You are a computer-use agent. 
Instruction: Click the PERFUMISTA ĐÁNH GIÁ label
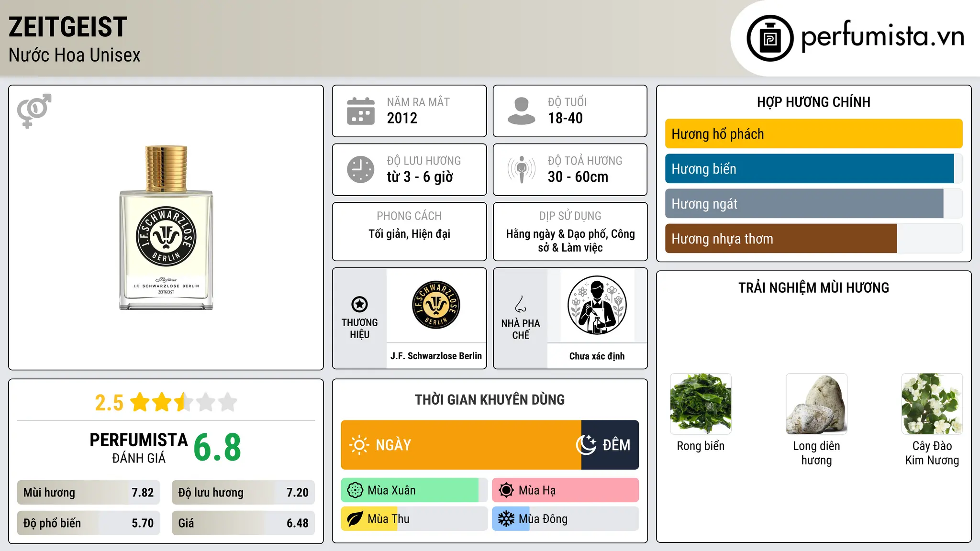click(x=139, y=448)
